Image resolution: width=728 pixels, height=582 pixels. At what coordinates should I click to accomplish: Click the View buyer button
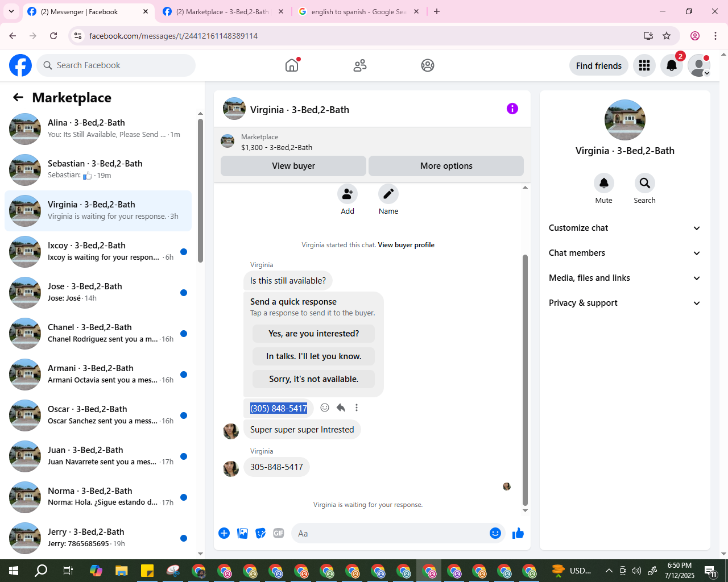click(293, 166)
